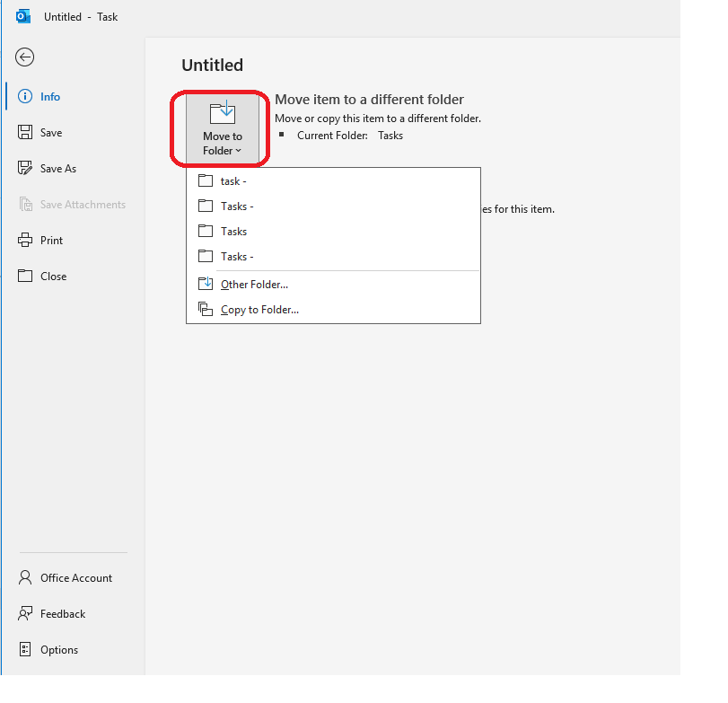Choose Other Folder... from the list
The height and width of the screenshot is (703, 728).
(333, 285)
